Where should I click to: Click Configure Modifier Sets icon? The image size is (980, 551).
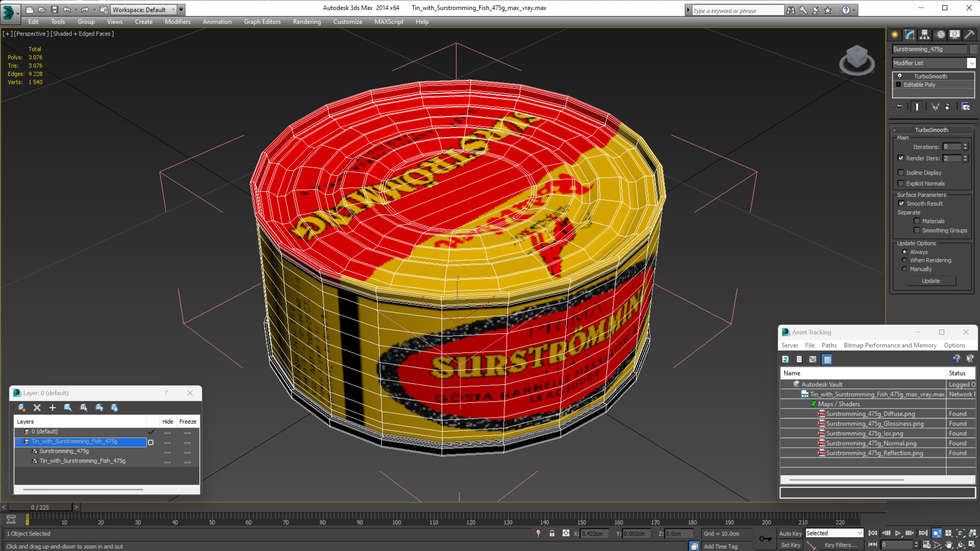click(966, 106)
